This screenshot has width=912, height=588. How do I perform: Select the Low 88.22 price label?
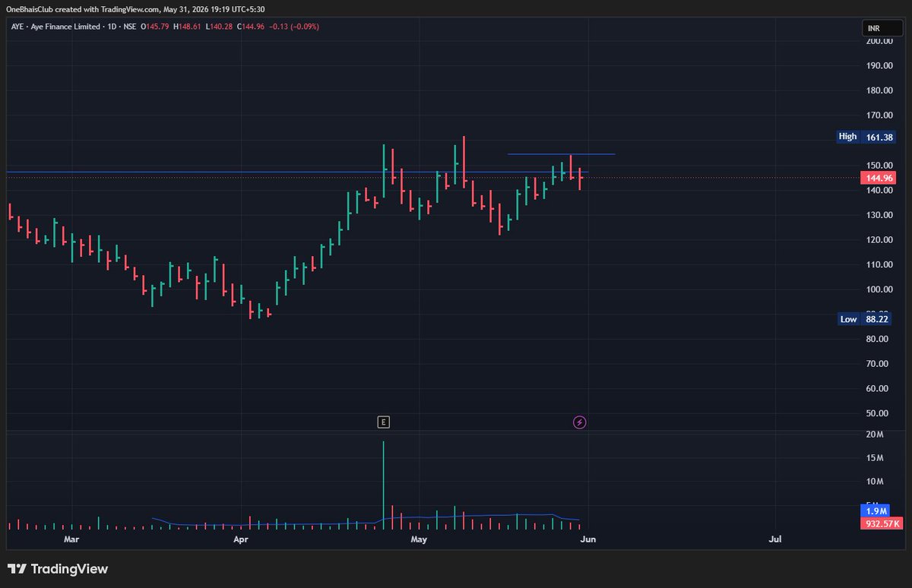tap(866, 319)
